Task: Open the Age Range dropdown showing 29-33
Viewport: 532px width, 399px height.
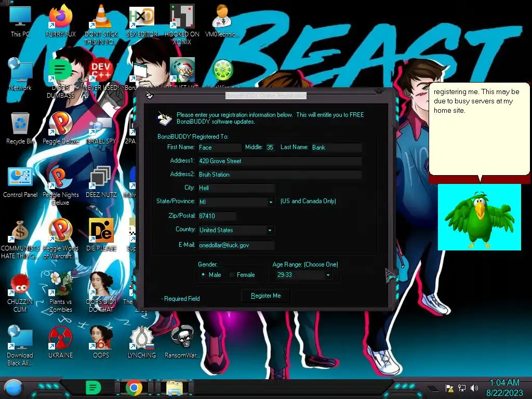Action: point(328,275)
